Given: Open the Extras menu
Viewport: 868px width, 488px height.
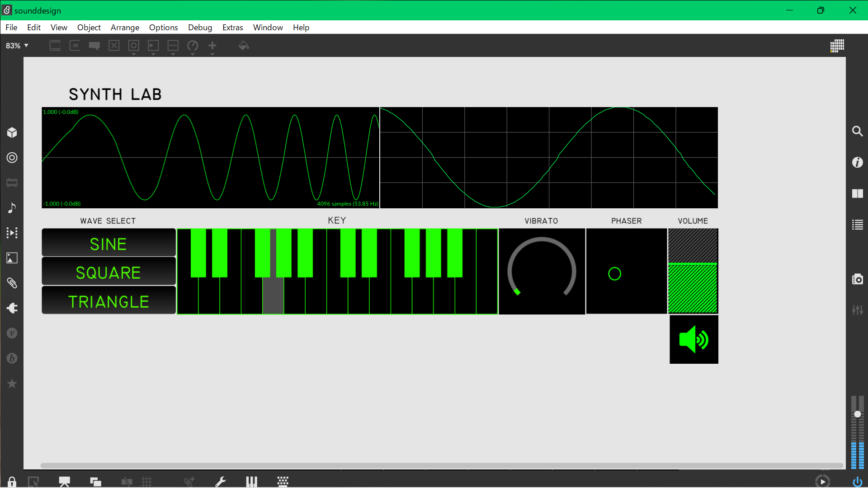Looking at the screenshot, I should coord(232,28).
